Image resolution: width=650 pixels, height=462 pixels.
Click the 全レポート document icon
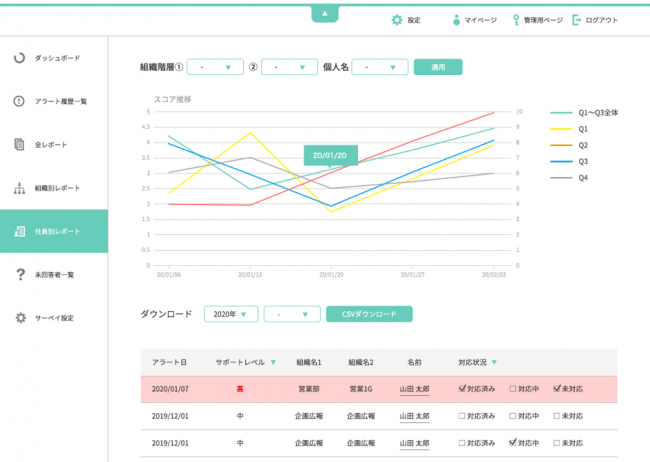[x=19, y=145]
